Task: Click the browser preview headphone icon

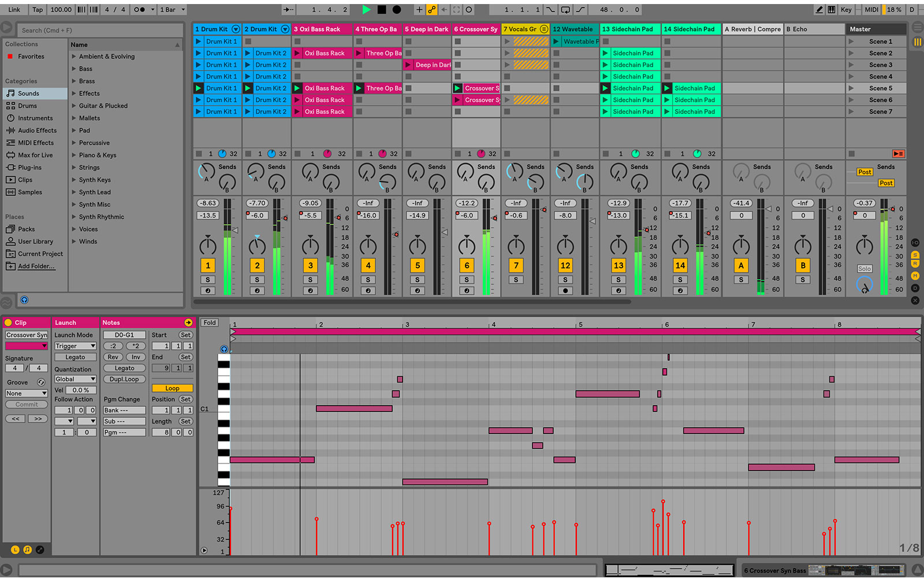Action: point(24,300)
